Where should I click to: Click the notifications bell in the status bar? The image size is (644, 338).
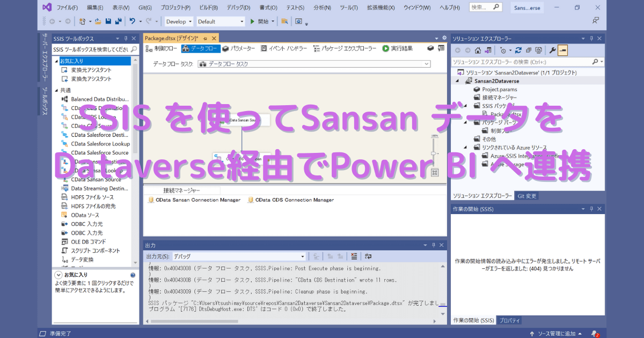tap(595, 334)
